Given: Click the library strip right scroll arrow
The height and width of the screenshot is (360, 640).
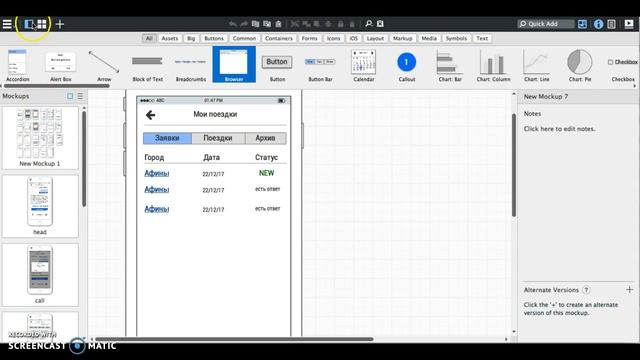Looking at the screenshot, I should [635, 86].
